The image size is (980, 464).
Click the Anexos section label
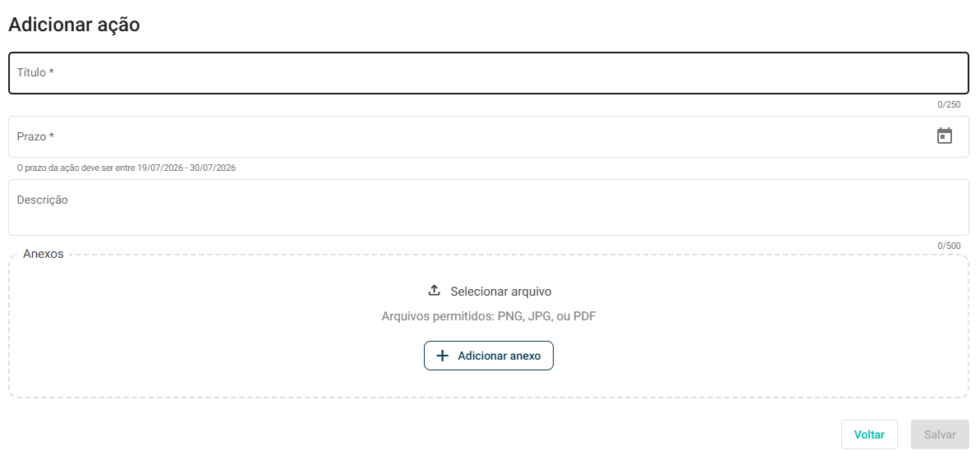point(43,254)
